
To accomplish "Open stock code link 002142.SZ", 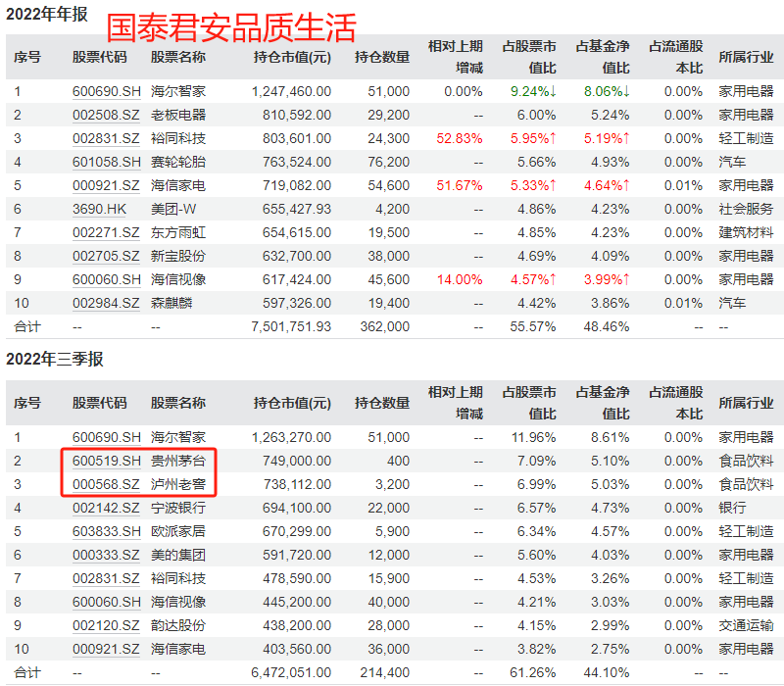I will click(106, 508).
